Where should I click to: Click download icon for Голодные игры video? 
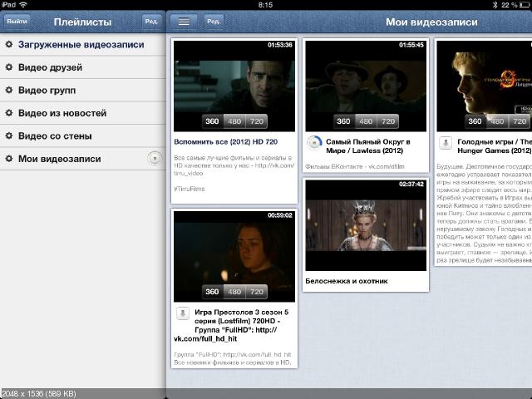446,143
